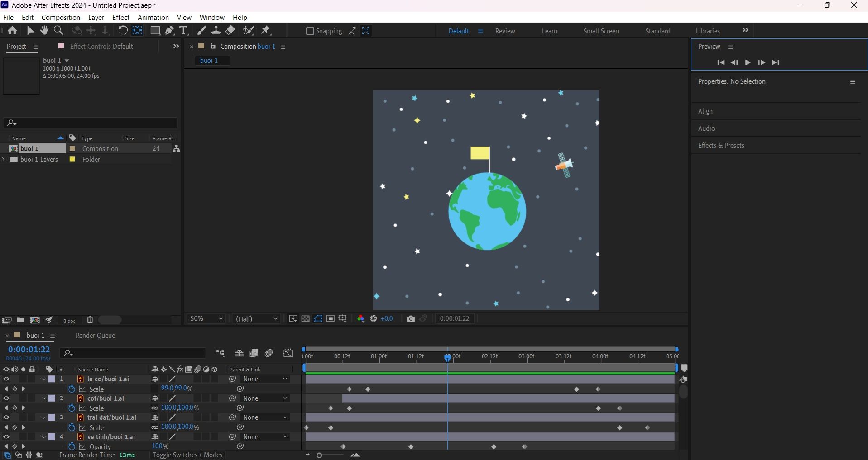
Task: Enable the Snapping checkbox
Action: tap(310, 31)
